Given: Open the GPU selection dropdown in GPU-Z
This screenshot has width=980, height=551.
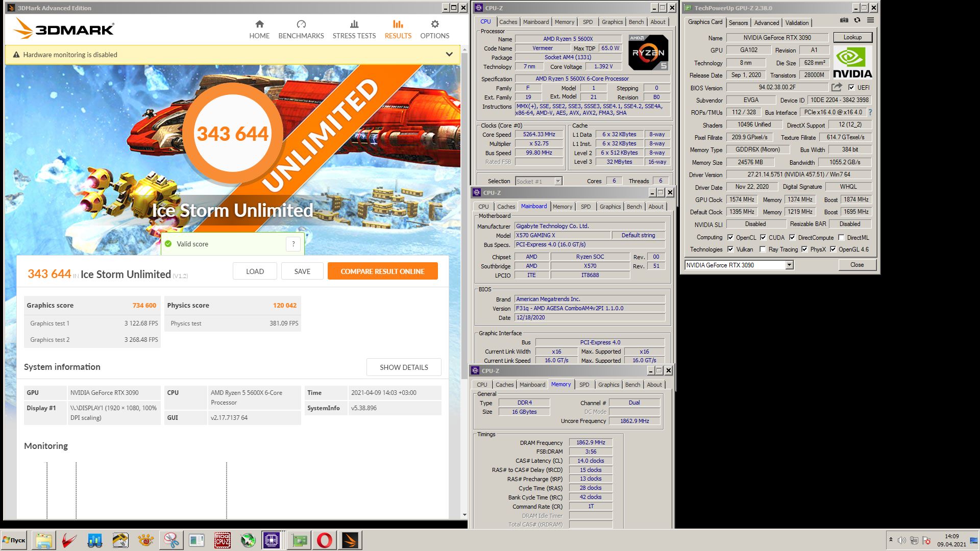Looking at the screenshot, I should click(x=789, y=265).
